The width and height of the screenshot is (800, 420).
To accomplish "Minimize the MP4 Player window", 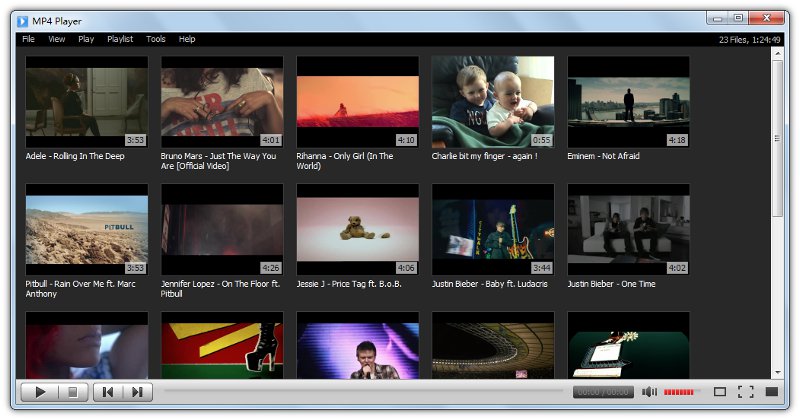I will pyautogui.click(x=718, y=18).
